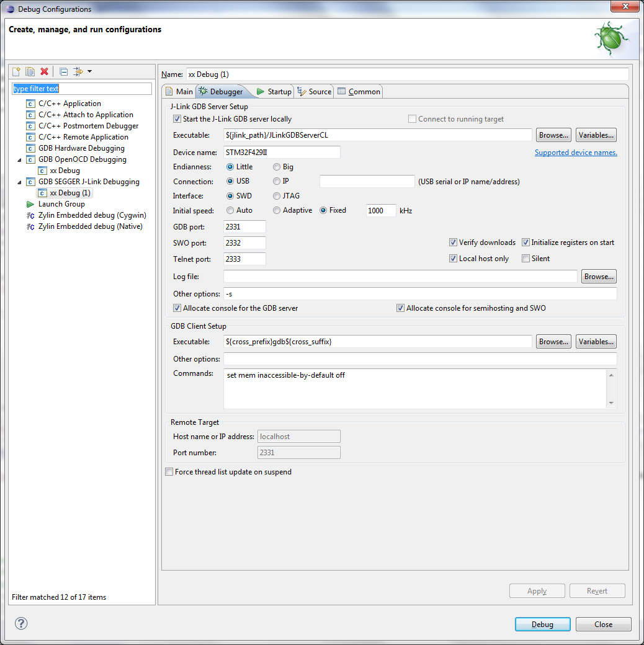Select the C/C++ Attach to Application icon
The image size is (644, 645).
pyautogui.click(x=30, y=115)
